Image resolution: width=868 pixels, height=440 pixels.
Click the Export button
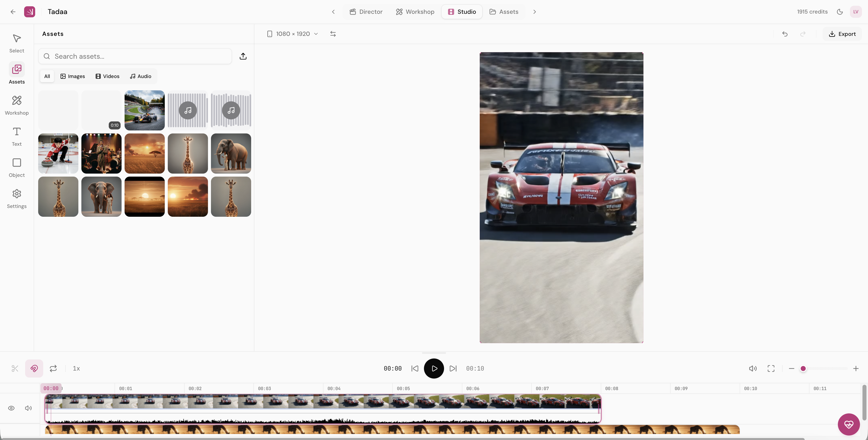tap(842, 34)
